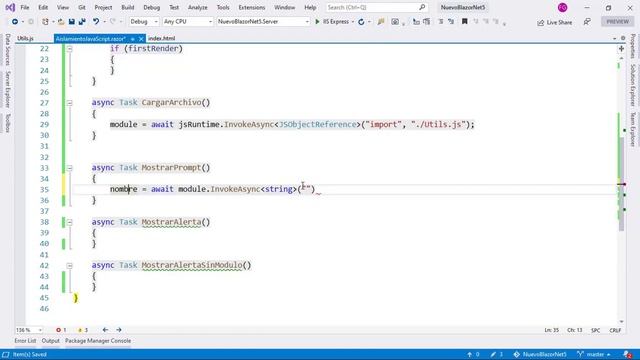Click the PREVIEW button
640x360 pixels.
[618, 22]
